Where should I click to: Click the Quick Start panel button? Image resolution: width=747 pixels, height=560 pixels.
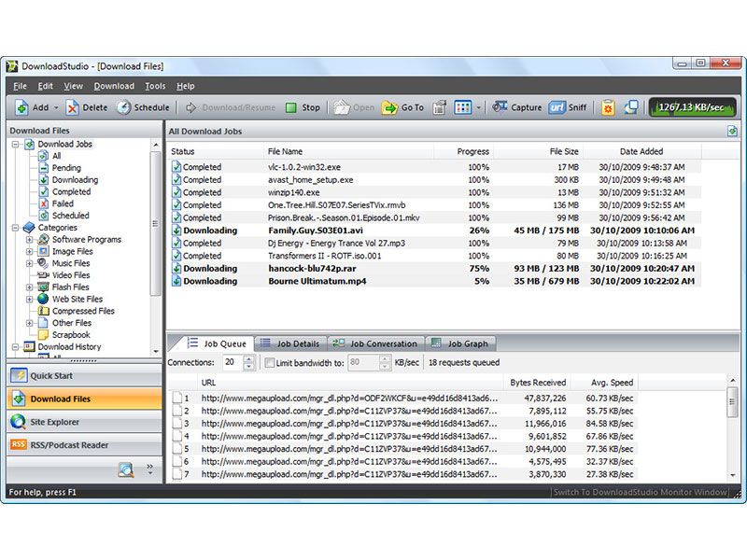(x=53, y=376)
